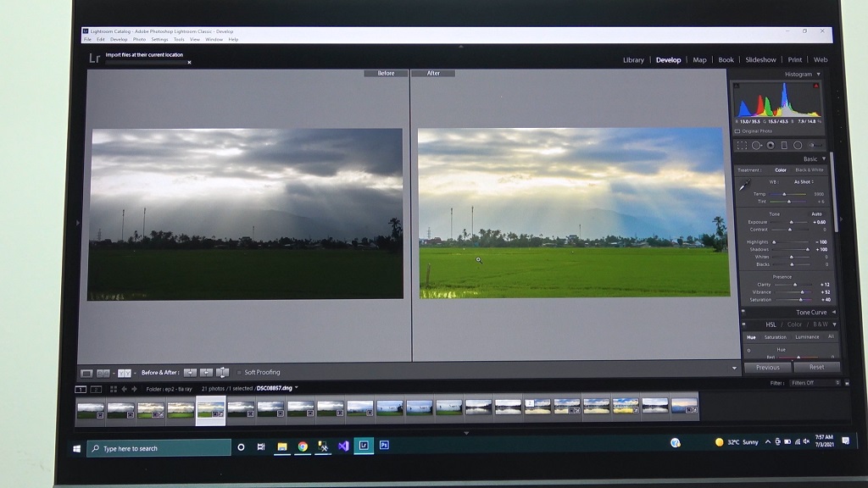Open File Explorer from the taskbar
The width and height of the screenshot is (868, 488).
[282, 446]
